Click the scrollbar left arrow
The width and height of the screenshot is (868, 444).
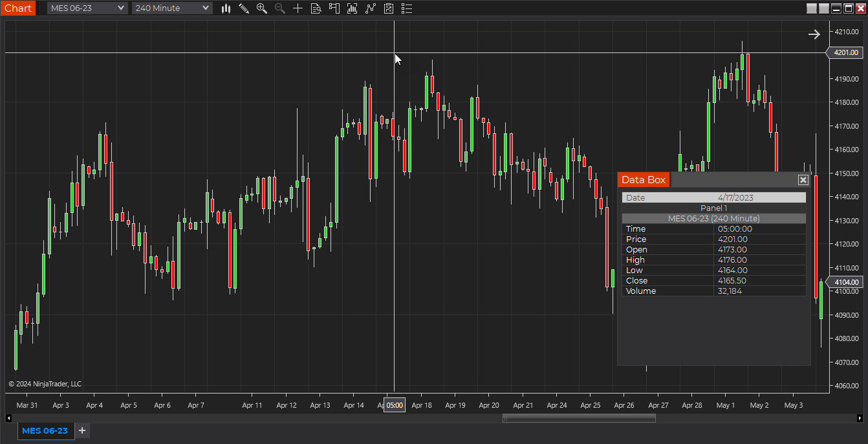click(x=8, y=418)
